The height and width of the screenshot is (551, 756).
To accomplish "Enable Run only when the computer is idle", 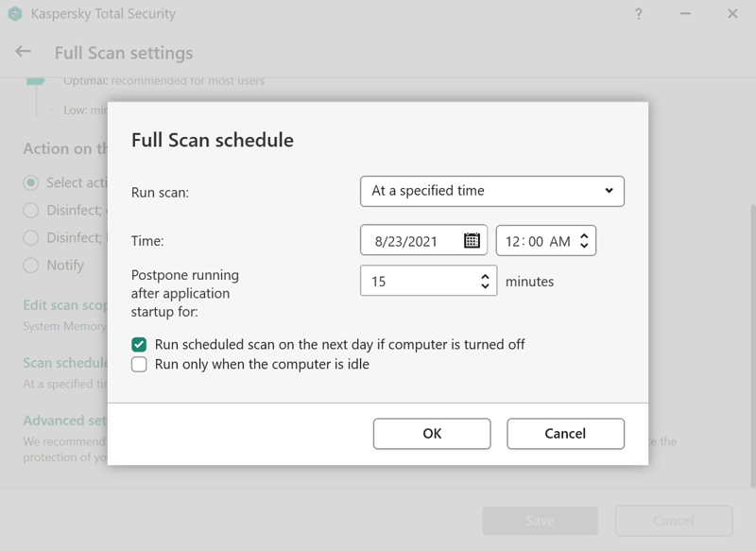I will tap(139, 364).
